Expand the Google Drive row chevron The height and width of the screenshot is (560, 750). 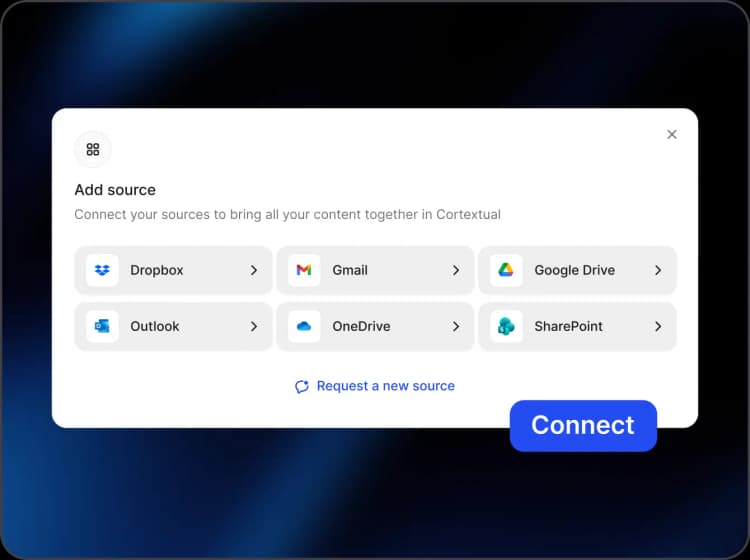(x=658, y=270)
